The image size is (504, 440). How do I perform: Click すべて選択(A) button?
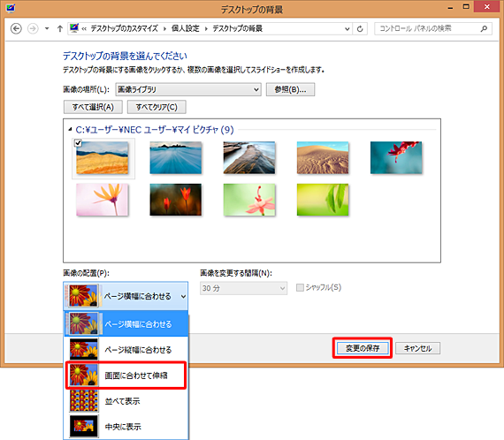(93, 107)
